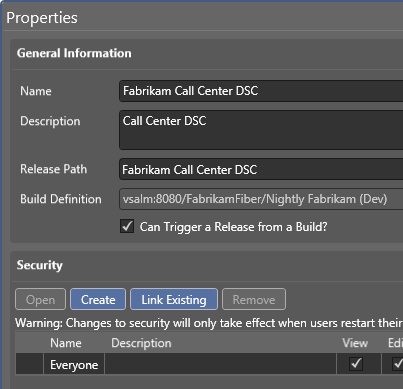Viewport: 403px width, 389px height.
Task: Toggle Edit checkbox in the Everyone row
Action: coord(397,363)
